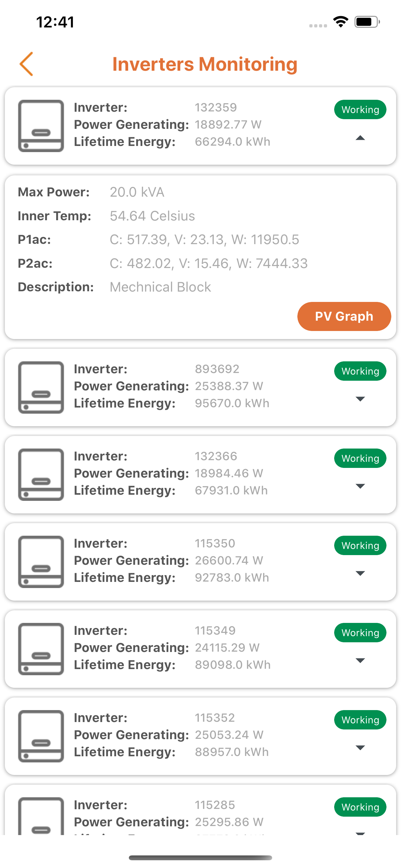This screenshot has height=868, width=401.
Task: Tap the Mechnical Block description text
Action: (x=160, y=287)
